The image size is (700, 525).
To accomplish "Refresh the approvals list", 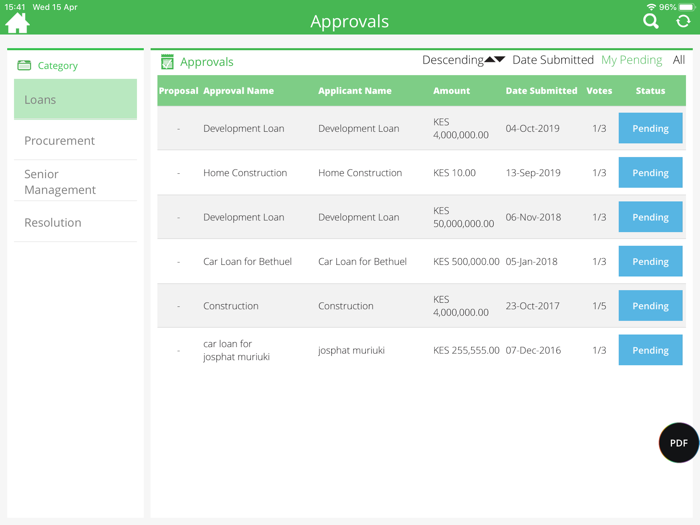I will (683, 21).
